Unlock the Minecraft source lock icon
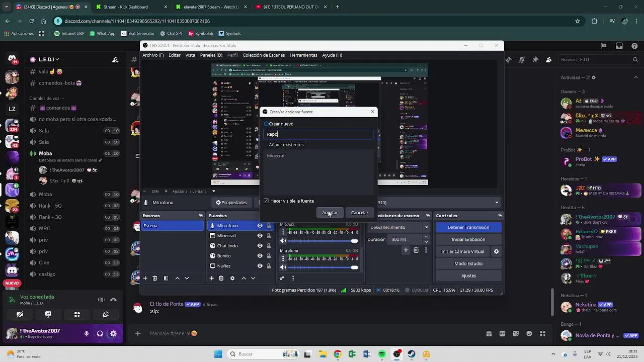The width and height of the screenshot is (644, 362). click(x=269, y=236)
